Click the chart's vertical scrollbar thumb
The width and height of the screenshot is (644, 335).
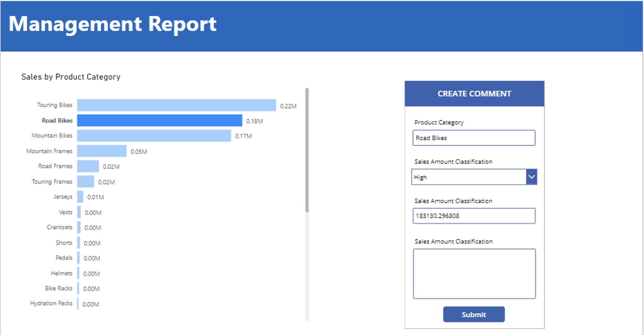click(x=307, y=150)
